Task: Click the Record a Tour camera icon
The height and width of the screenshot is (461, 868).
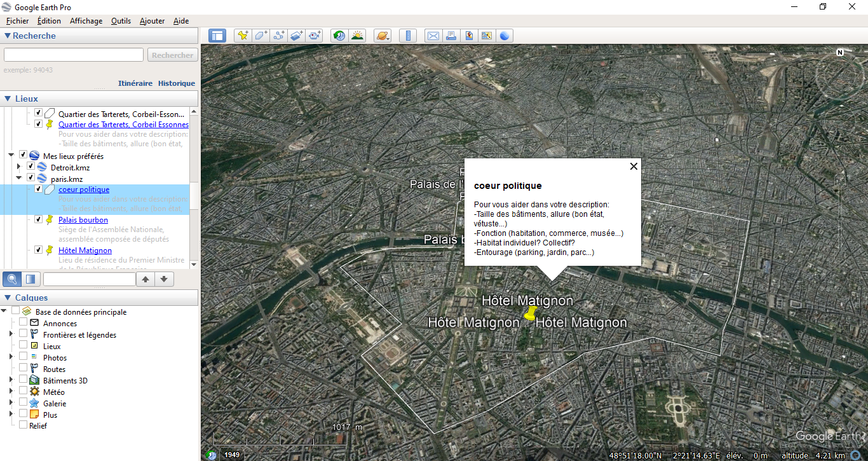Action: pyautogui.click(x=315, y=36)
